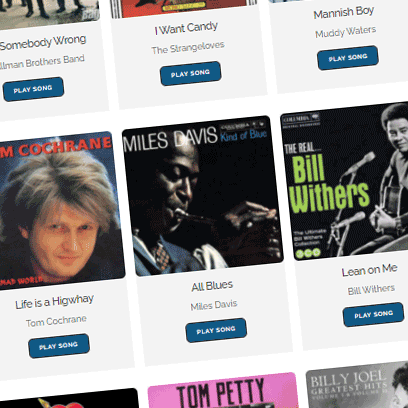Play the song Somebody Wrong
This screenshot has height=408, width=408.
[x=33, y=89]
